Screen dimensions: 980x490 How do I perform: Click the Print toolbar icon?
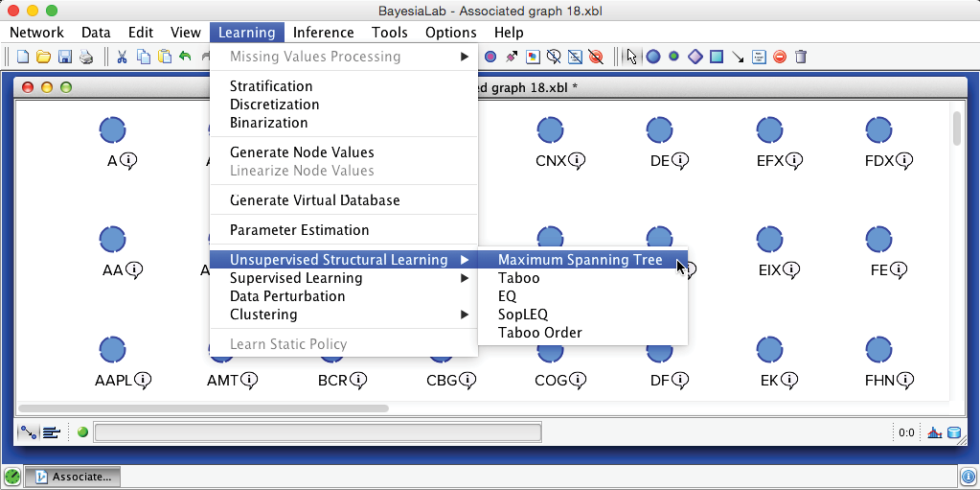(86, 57)
